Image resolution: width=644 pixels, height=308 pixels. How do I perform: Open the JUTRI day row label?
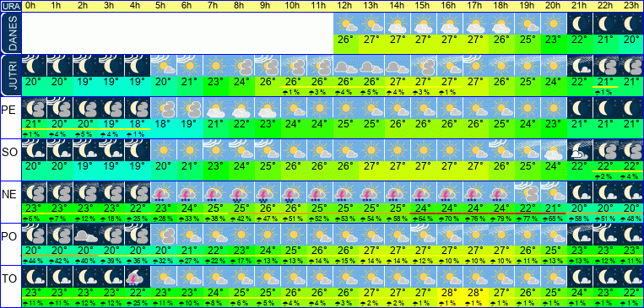tap(10, 75)
